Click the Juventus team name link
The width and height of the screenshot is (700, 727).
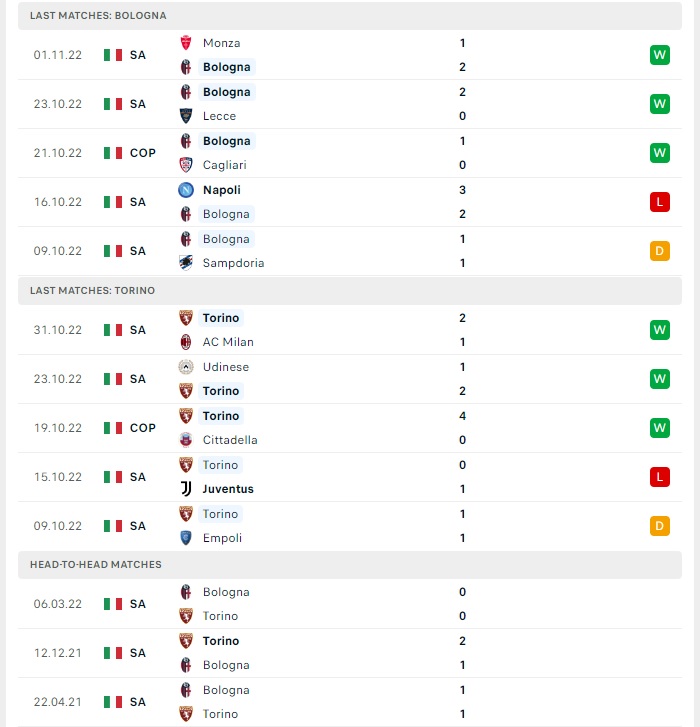[228, 489]
